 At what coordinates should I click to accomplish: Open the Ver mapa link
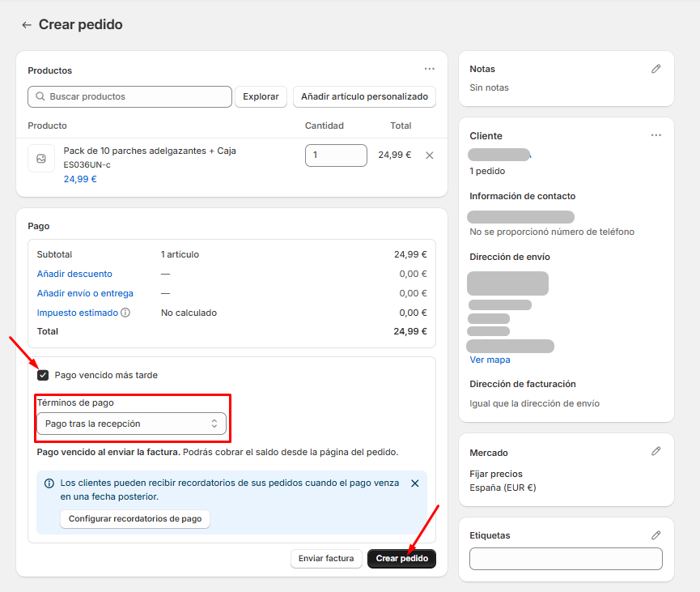click(x=490, y=360)
